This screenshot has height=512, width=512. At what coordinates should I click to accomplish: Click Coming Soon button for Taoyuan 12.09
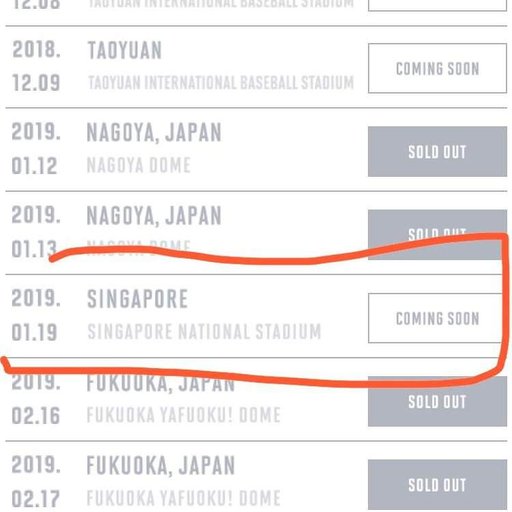click(437, 68)
